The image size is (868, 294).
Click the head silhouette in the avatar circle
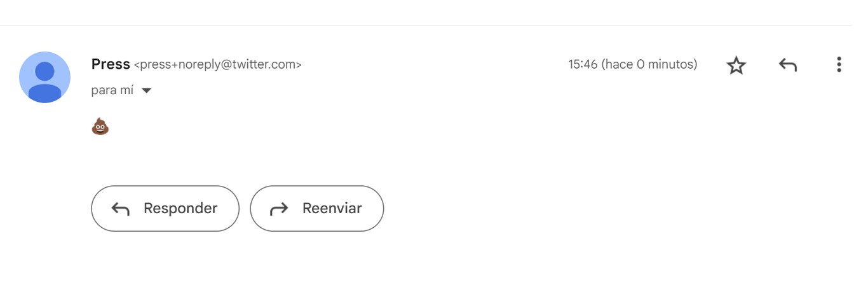click(44, 70)
